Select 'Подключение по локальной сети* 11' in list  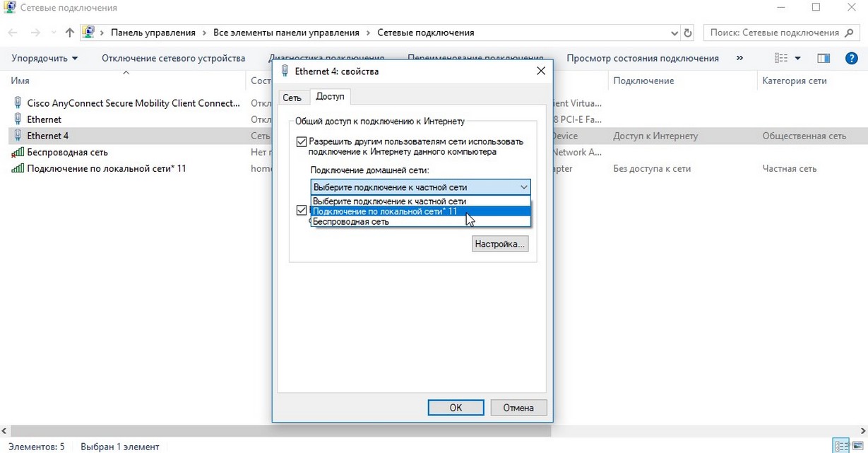pos(420,211)
